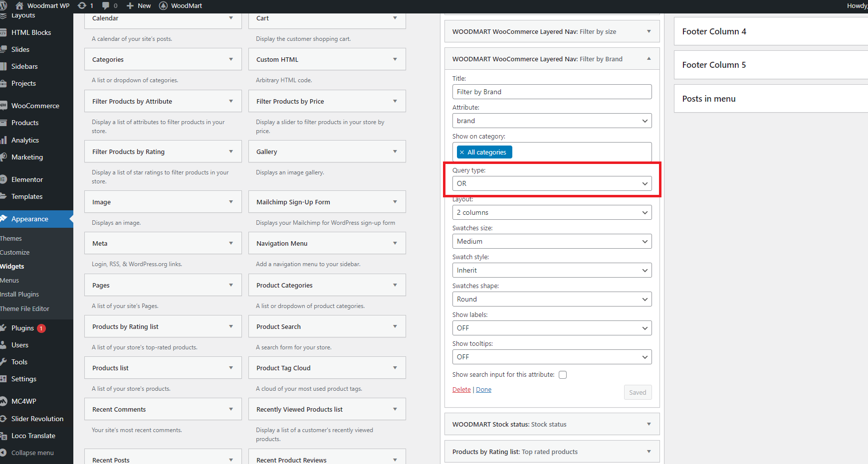Go to Theme File Editor submenu
868x464 pixels.
(x=25, y=309)
